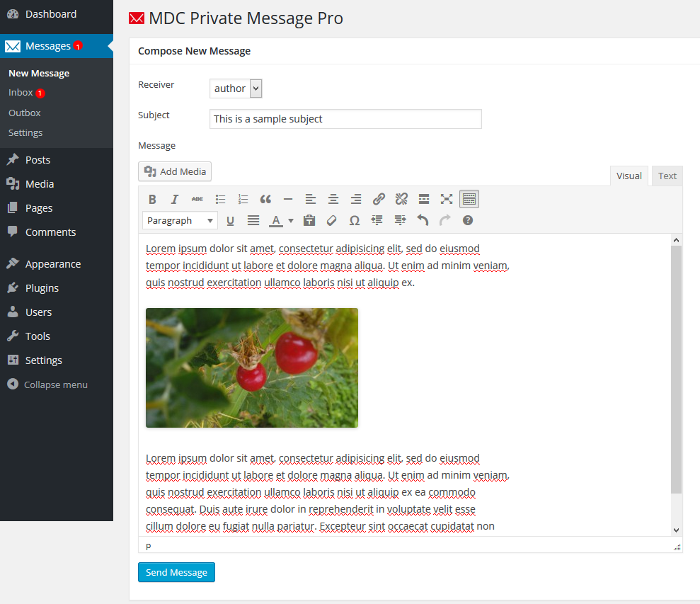Open the Outbox submenu item

click(25, 113)
